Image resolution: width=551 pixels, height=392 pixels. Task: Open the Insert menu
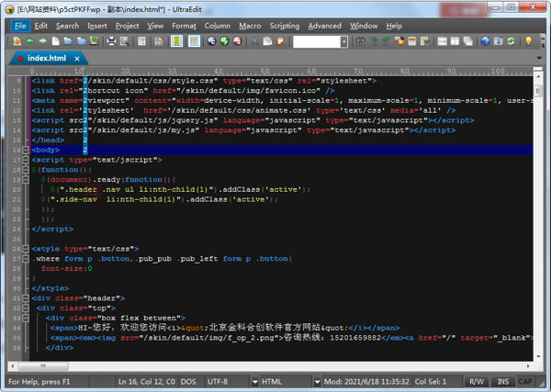tap(97, 26)
